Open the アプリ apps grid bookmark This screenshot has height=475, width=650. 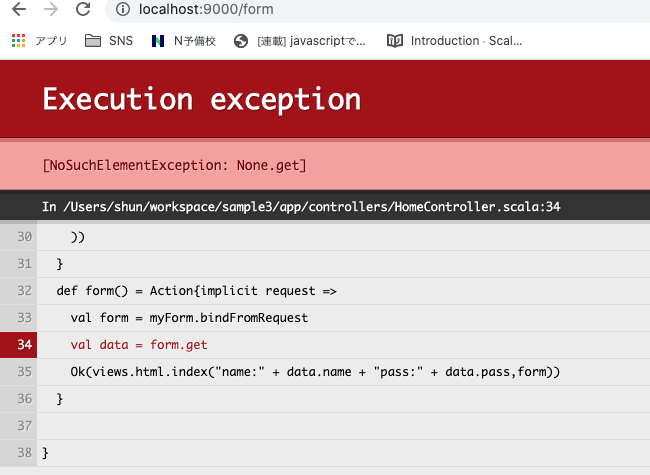(x=39, y=41)
